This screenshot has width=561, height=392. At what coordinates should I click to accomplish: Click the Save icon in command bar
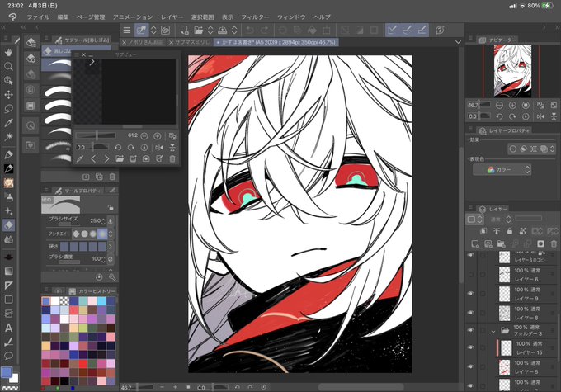tap(223, 31)
